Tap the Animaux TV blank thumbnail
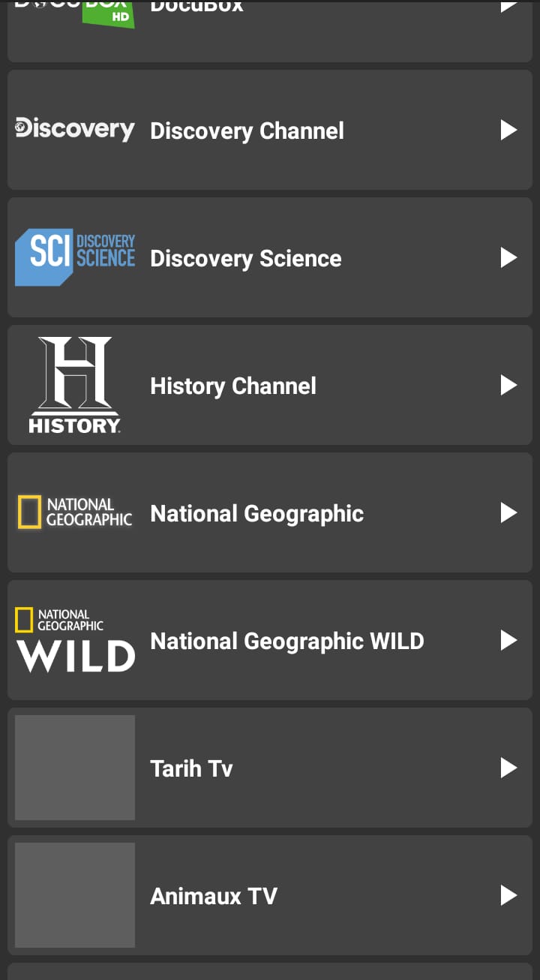The height and width of the screenshot is (980, 540). coord(75,895)
